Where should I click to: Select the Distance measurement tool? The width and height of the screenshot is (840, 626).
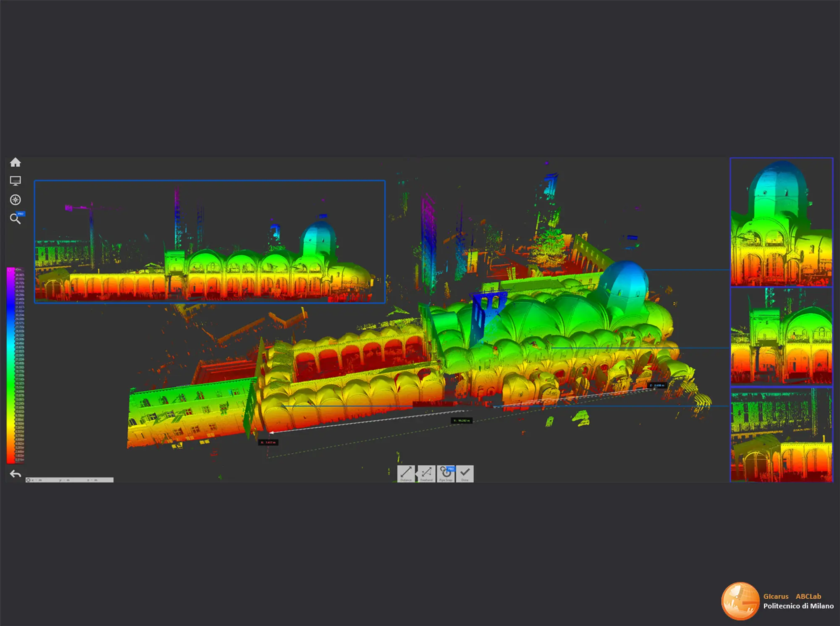click(406, 474)
